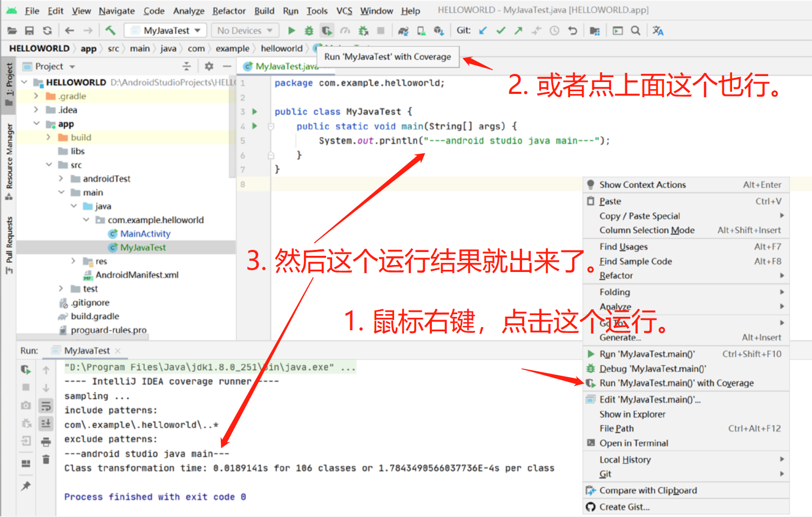Toggle soft-wrap in the Run console

[46, 406]
